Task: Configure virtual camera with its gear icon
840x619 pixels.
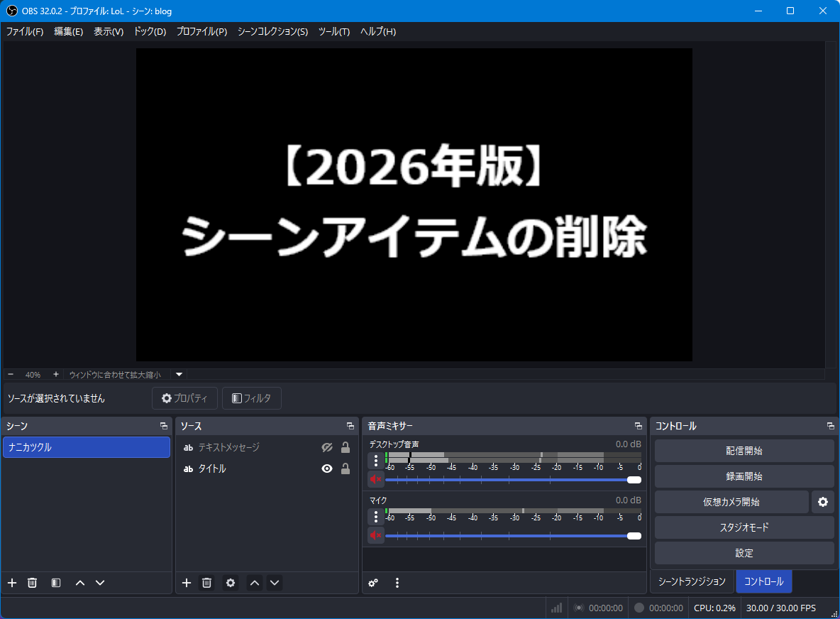Action: 823,502
